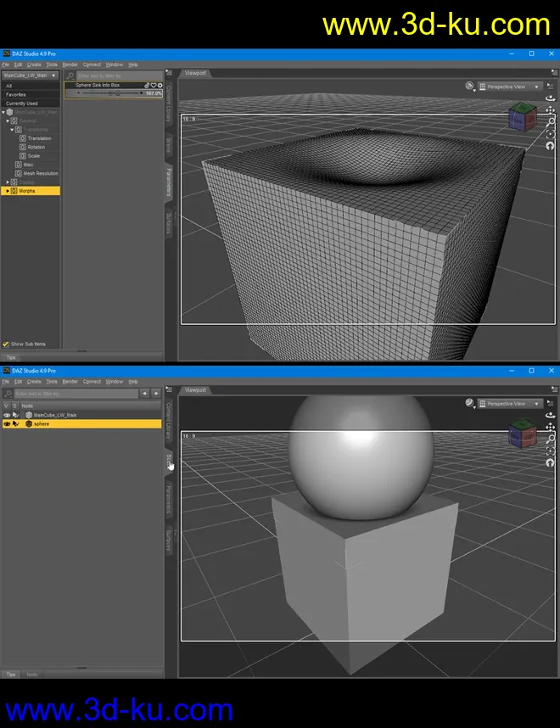Open the MainCube_LW_Main node selection dropdown
This screenshot has width=560, height=728.
pos(31,76)
